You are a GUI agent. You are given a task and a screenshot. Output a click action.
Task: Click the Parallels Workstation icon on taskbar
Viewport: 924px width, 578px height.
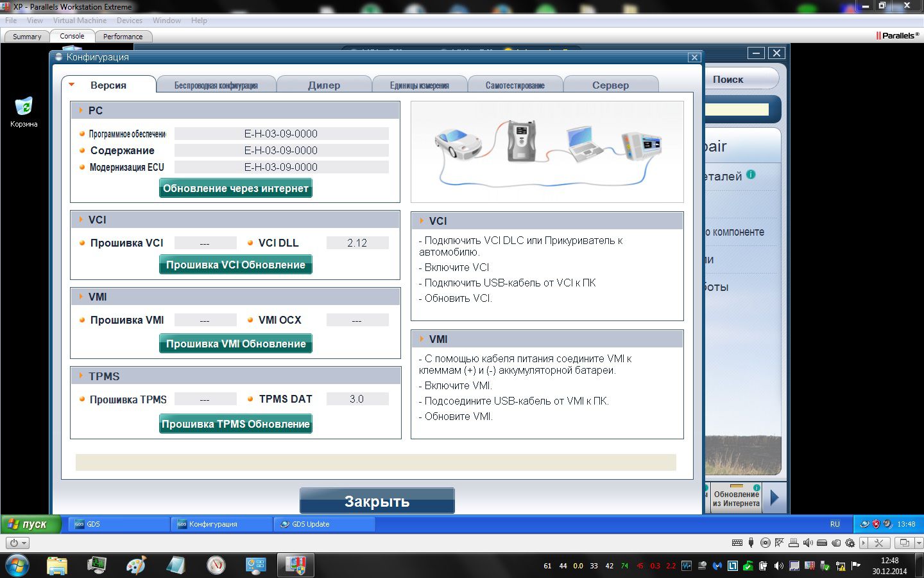click(x=296, y=566)
